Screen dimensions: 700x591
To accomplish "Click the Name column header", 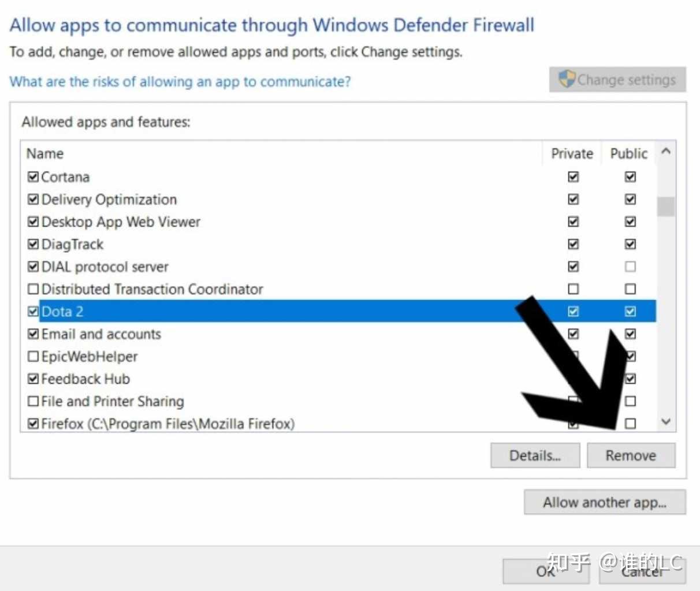I will (45, 154).
